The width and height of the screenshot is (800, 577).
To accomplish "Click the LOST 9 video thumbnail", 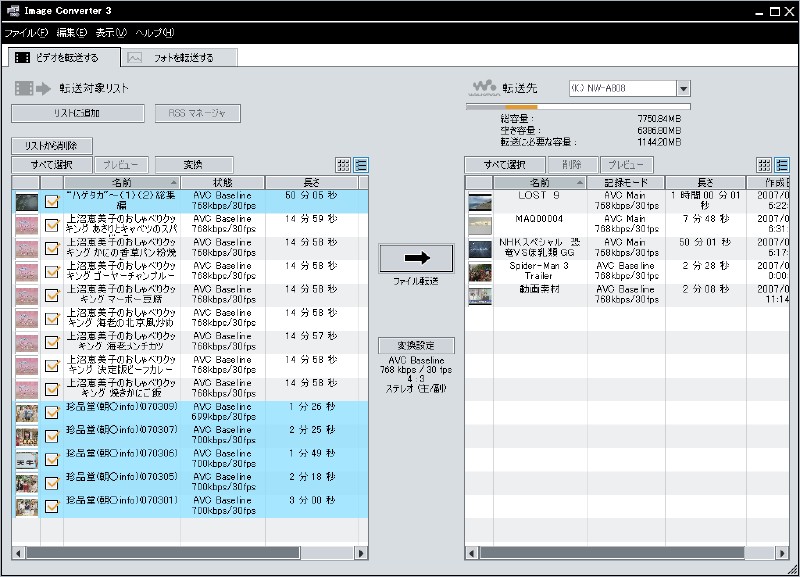I will point(480,201).
